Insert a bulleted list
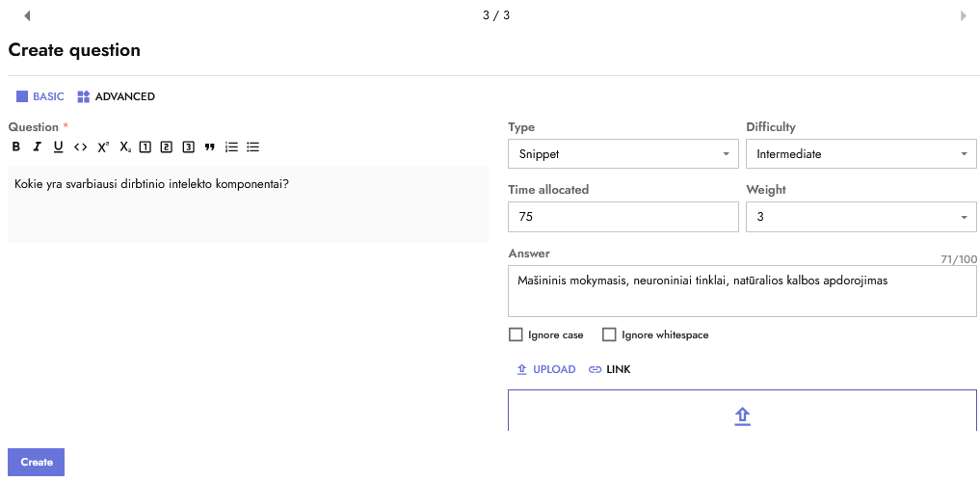980x481 pixels. (252, 147)
